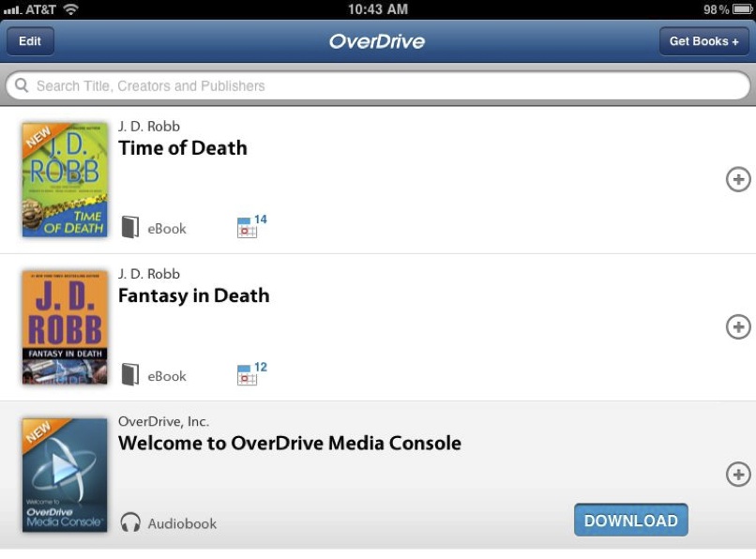
Task: Click the eBook icon for Time of Death
Action: 130,227
